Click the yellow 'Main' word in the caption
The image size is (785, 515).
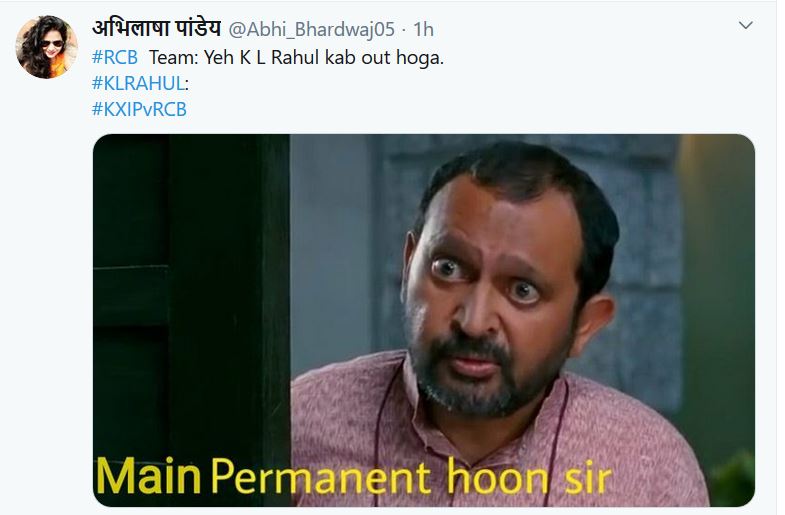point(148,475)
